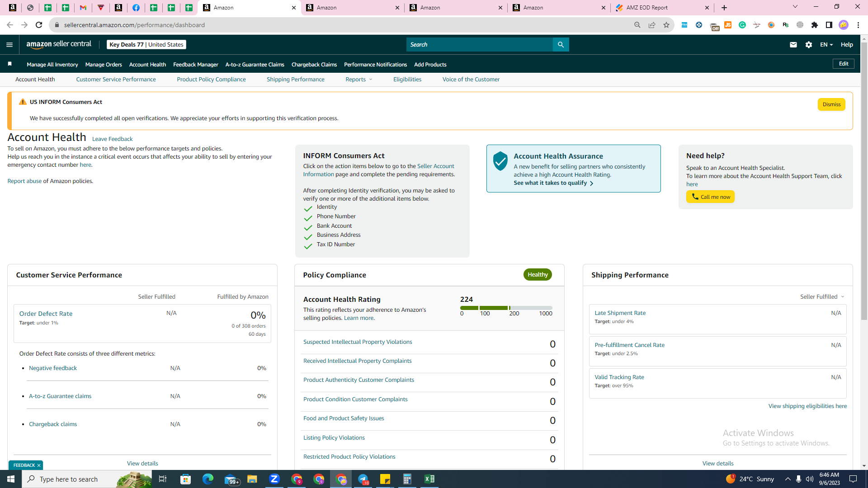868x488 pixels.
Task: Open the Help link in the header
Action: click(x=847, y=45)
